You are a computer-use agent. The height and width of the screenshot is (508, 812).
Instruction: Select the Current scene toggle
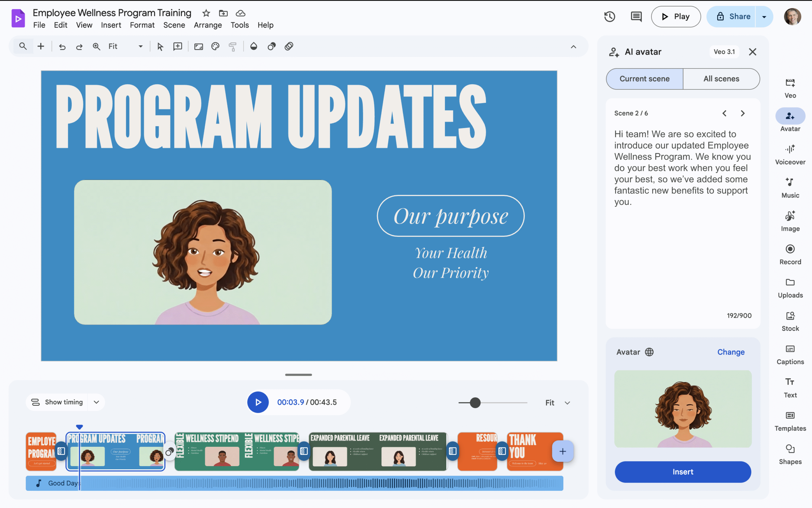[x=644, y=79]
